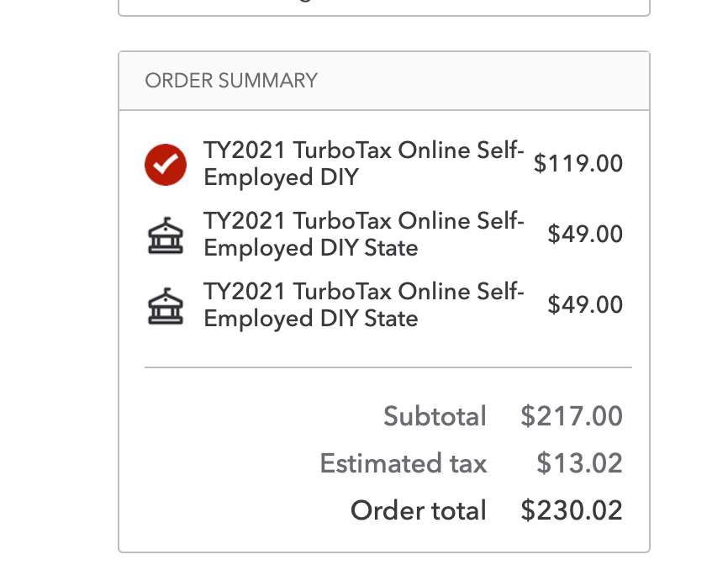Click the first state building icon
728x565 pixels.
[166, 235]
